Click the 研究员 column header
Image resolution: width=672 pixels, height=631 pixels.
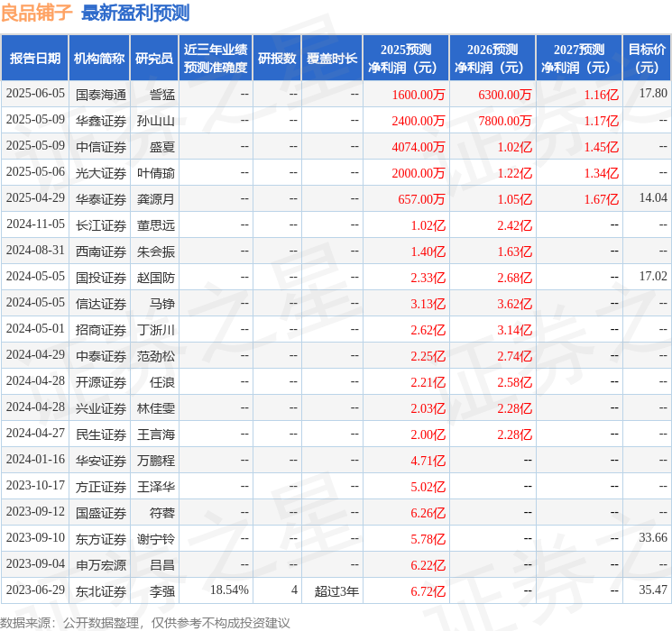click(154, 58)
